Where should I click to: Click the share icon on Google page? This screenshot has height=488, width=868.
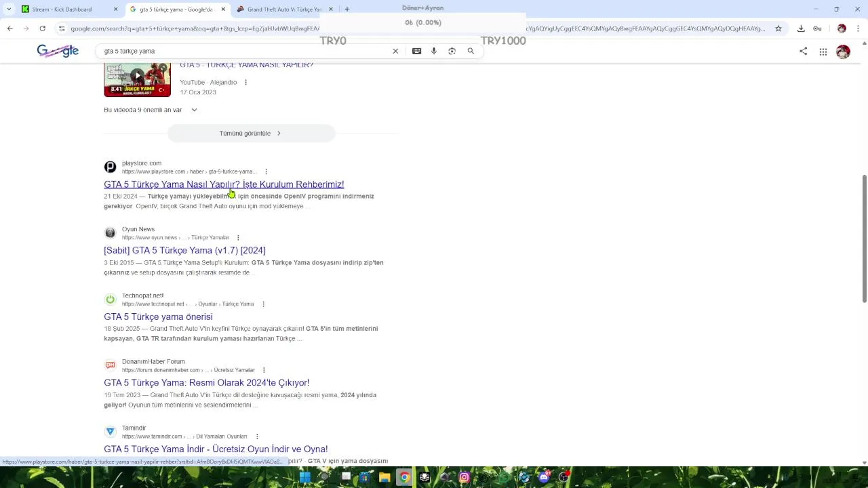(804, 52)
